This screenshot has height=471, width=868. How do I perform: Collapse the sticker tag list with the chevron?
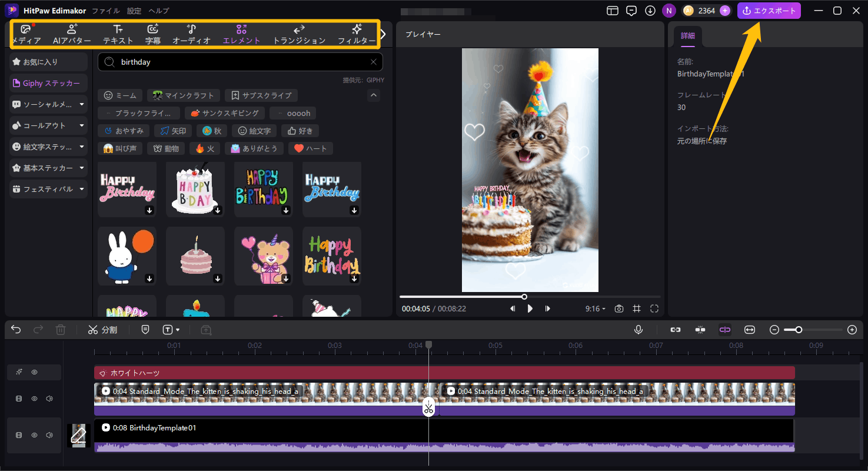click(373, 95)
